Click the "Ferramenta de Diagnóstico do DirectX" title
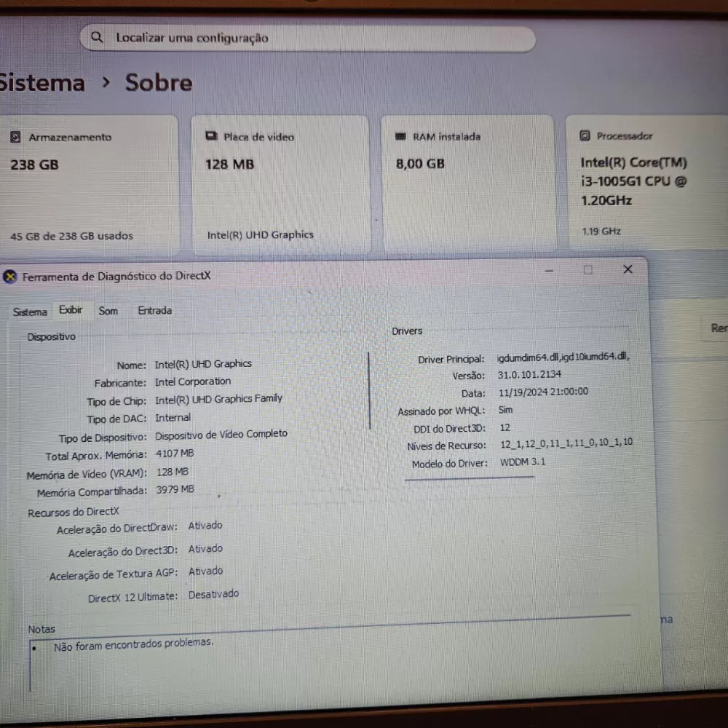The image size is (728, 728). tap(116, 276)
